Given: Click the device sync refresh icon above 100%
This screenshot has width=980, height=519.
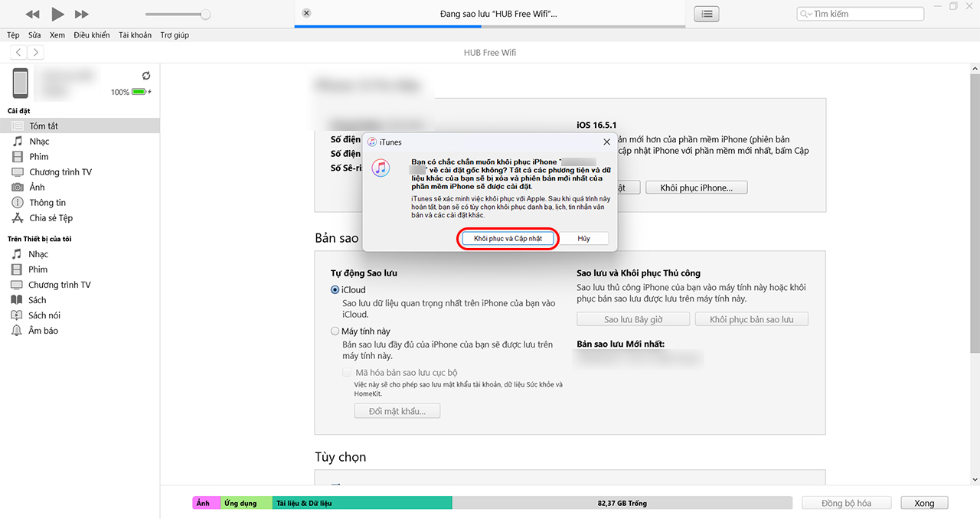Looking at the screenshot, I should click(145, 76).
